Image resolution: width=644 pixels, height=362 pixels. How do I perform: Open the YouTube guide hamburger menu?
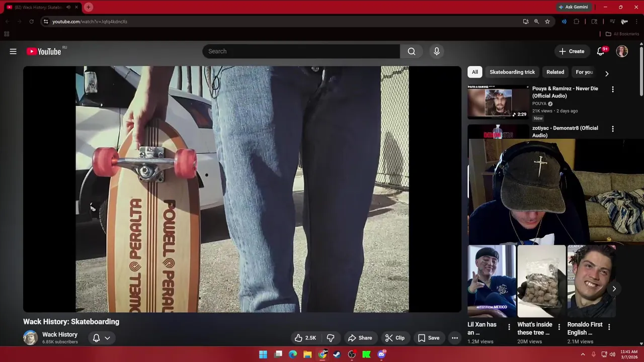(13, 51)
